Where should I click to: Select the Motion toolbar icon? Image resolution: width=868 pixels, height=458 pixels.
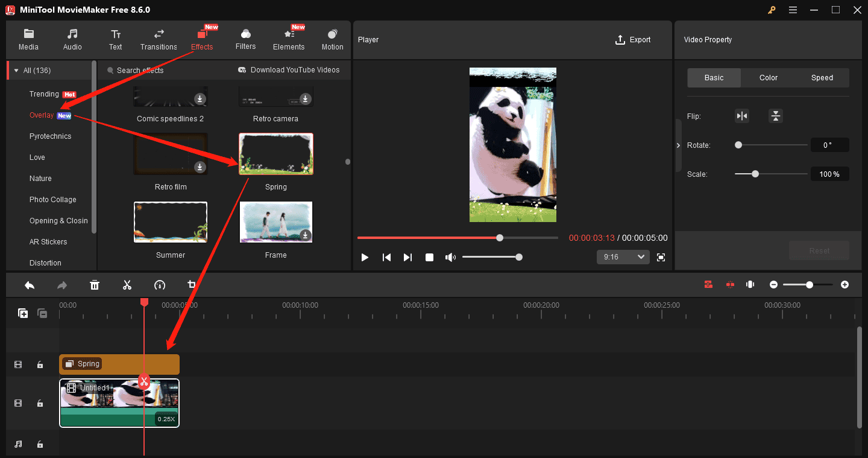click(x=332, y=39)
